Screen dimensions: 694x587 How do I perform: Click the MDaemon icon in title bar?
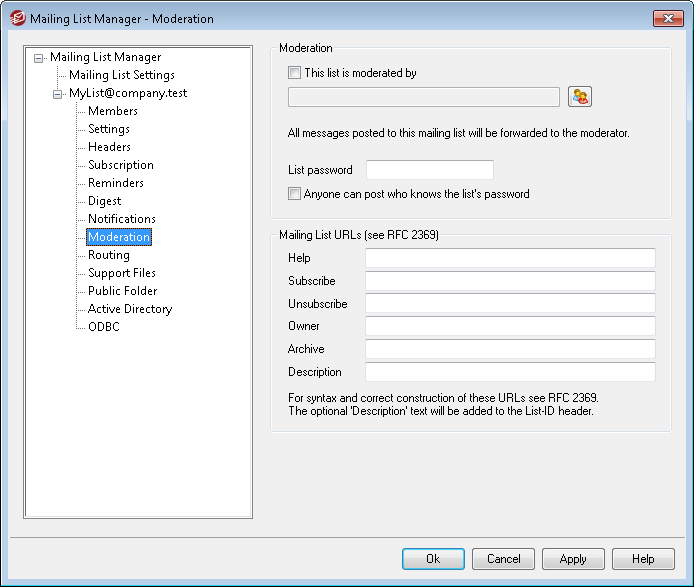(x=16, y=19)
